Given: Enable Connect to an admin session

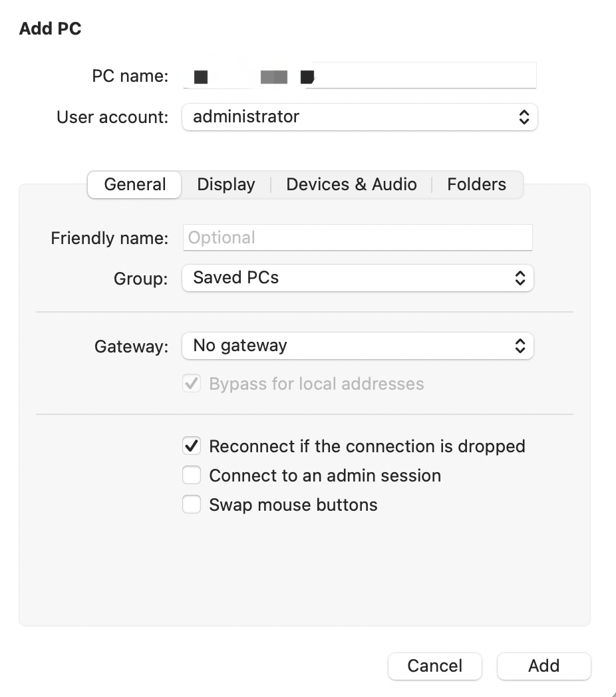Looking at the screenshot, I should (x=192, y=476).
